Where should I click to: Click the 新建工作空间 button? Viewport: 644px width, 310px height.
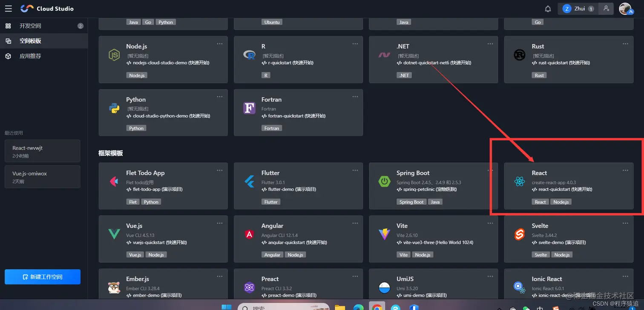pos(43,277)
